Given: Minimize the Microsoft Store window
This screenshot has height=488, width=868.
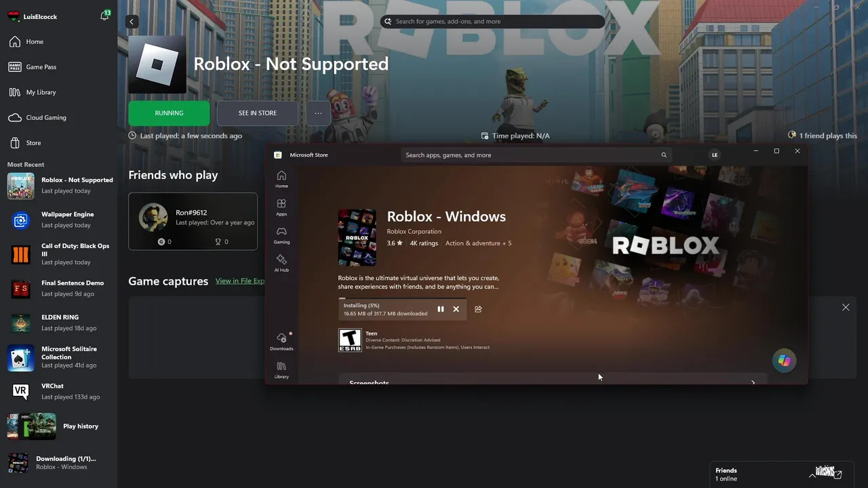Looking at the screenshot, I should [x=756, y=151].
